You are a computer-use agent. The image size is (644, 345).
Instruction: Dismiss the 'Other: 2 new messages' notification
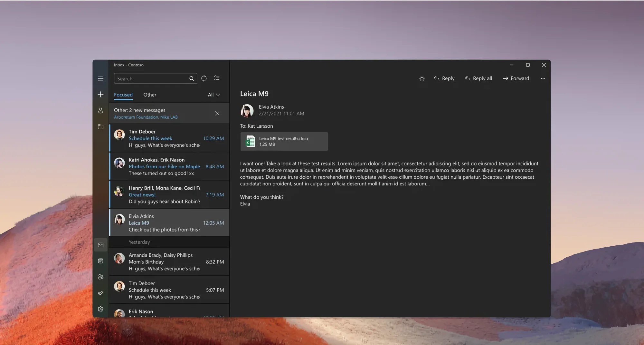tap(217, 113)
